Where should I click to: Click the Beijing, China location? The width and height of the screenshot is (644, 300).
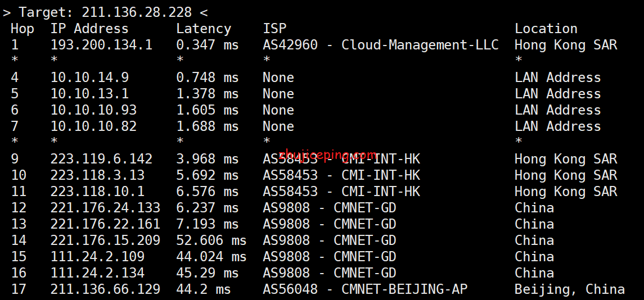(570, 290)
